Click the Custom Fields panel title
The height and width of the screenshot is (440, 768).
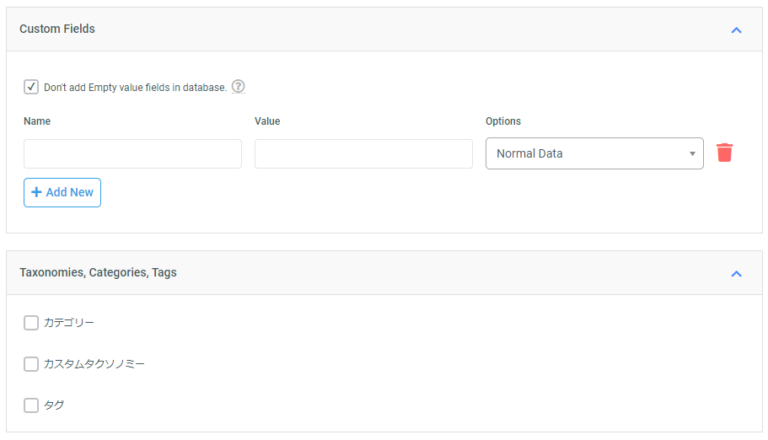(57, 29)
